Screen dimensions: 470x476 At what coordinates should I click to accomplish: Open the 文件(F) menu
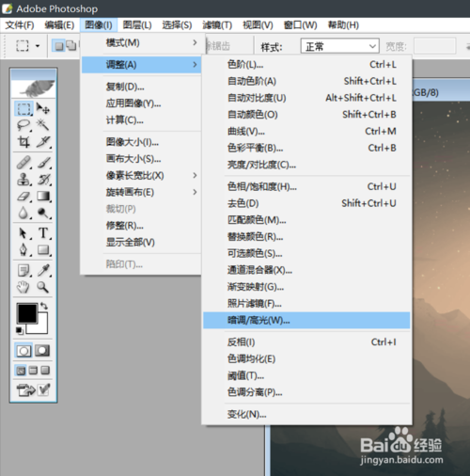[20, 24]
